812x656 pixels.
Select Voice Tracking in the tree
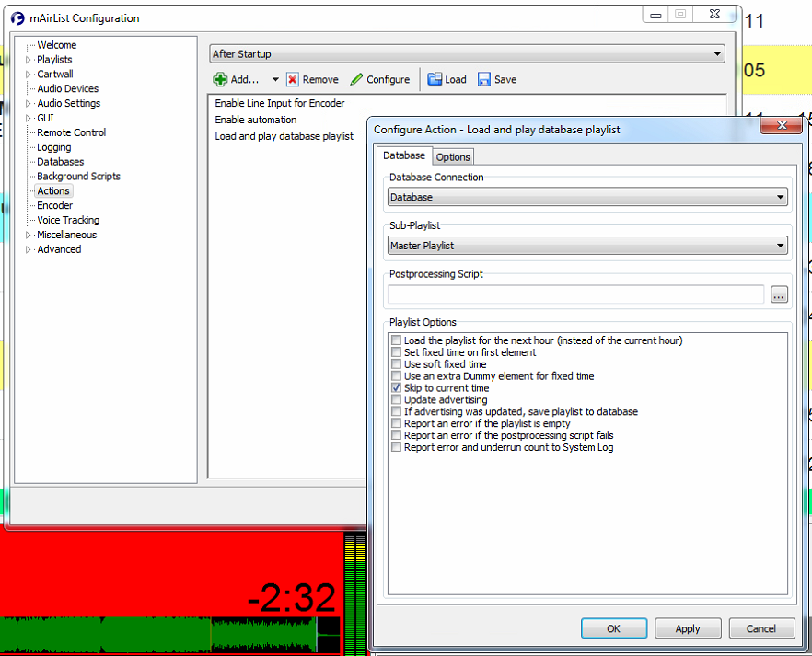pos(68,220)
